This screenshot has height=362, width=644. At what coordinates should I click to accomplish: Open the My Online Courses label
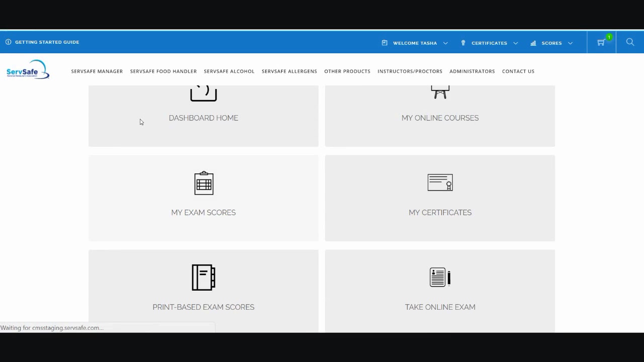click(440, 118)
